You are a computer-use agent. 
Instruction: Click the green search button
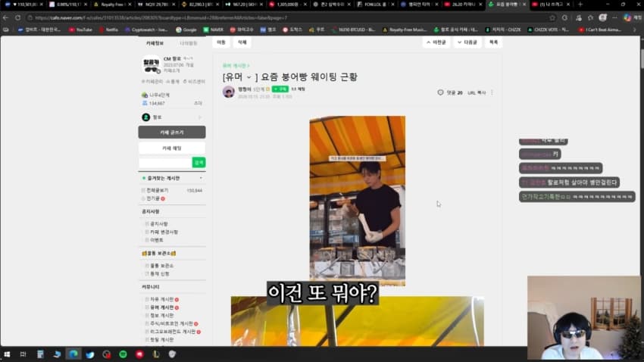pyautogui.click(x=199, y=163)
